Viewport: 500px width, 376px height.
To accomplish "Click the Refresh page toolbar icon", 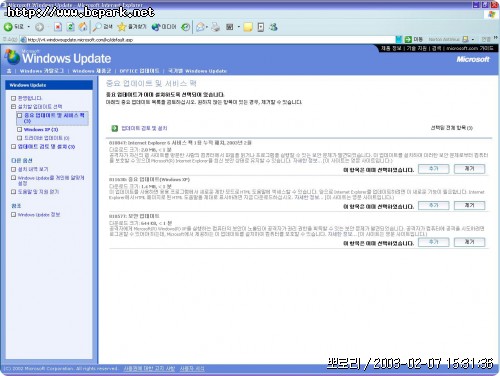I will tap(70, 27).
